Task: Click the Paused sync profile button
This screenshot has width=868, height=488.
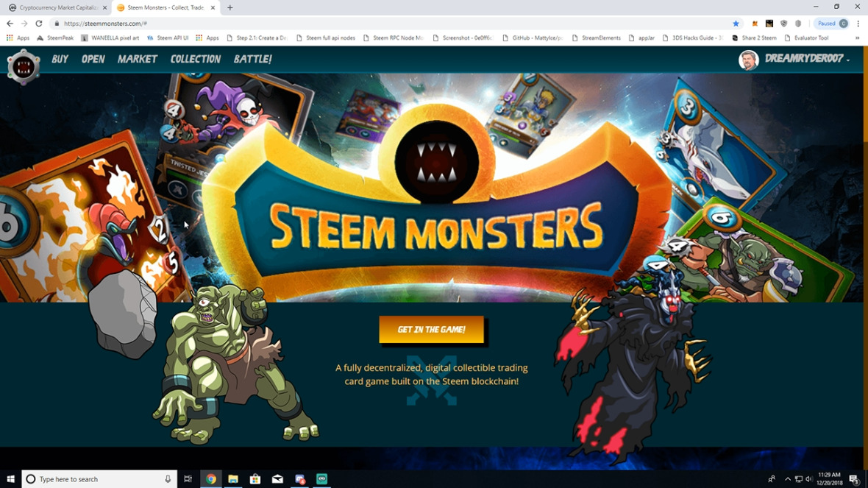Action: 832,24
